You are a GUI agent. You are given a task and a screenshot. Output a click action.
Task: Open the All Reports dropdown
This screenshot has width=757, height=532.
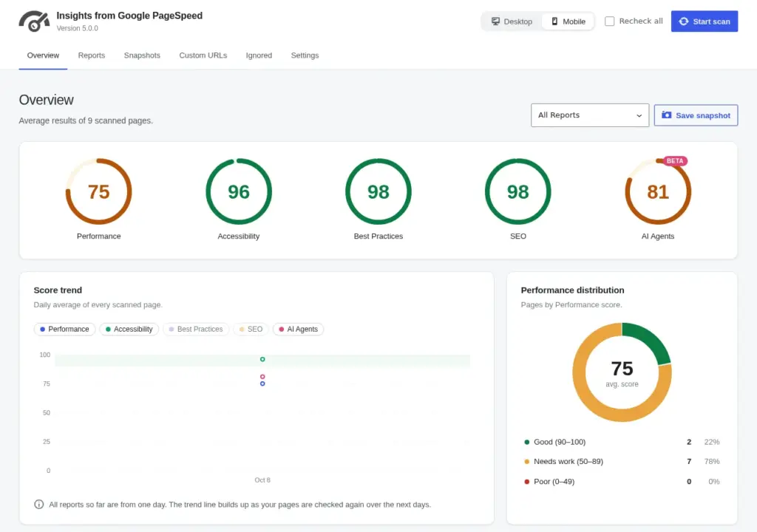[x=589, y=115]
